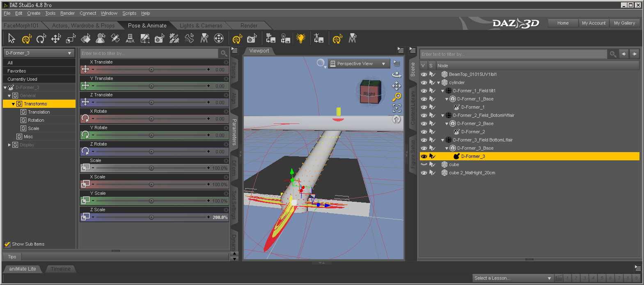Expand the Display property group

click(x=9, y=145)
